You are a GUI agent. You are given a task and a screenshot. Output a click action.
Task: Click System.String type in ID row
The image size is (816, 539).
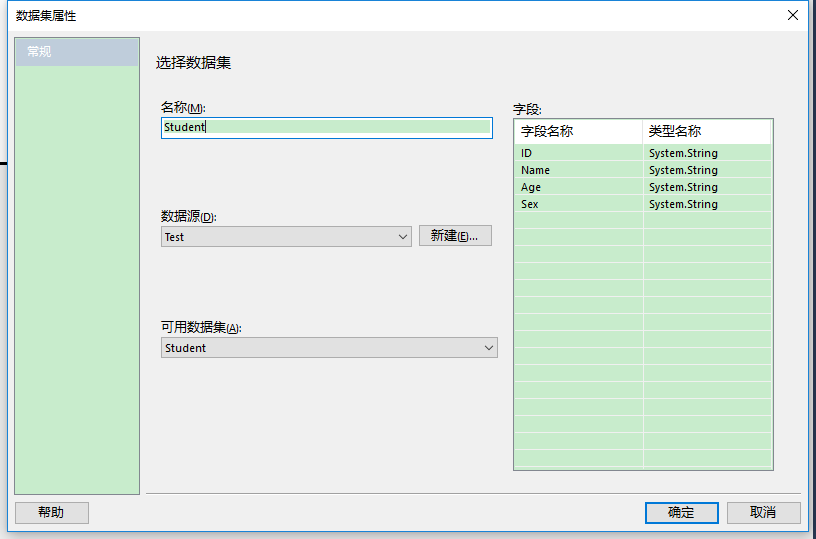[683, 153]
